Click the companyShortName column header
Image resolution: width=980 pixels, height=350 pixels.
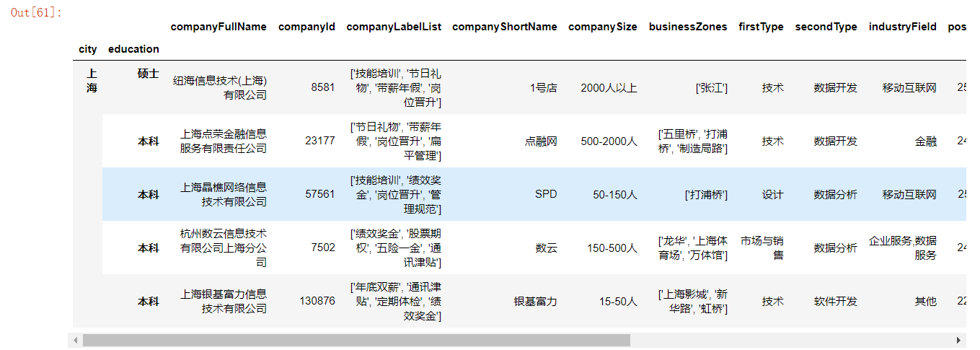tap(505, 27)
